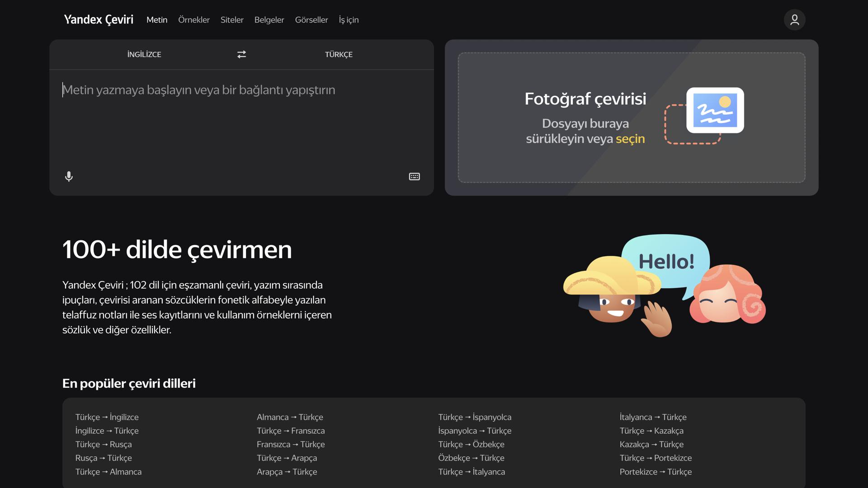Select the İNGİLİZCE source language
This screenshot has height=488, width=868.
[x=144, y=54]
